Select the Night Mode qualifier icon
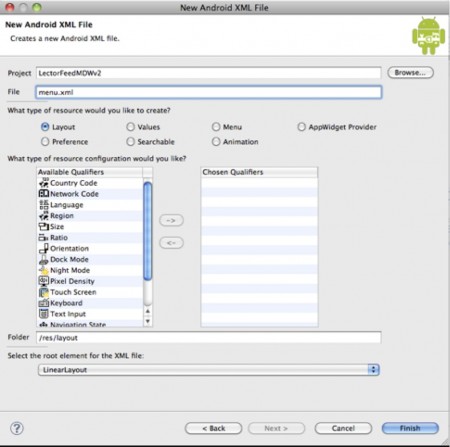 (x=44, y=270)
